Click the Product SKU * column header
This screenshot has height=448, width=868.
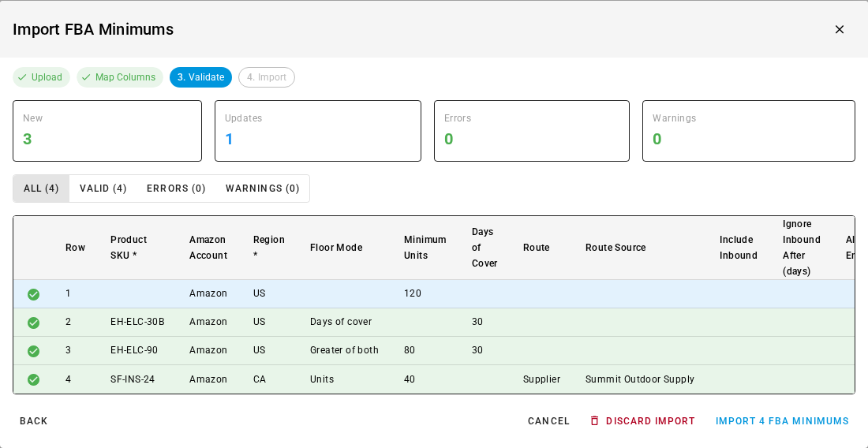coord(129,248)
